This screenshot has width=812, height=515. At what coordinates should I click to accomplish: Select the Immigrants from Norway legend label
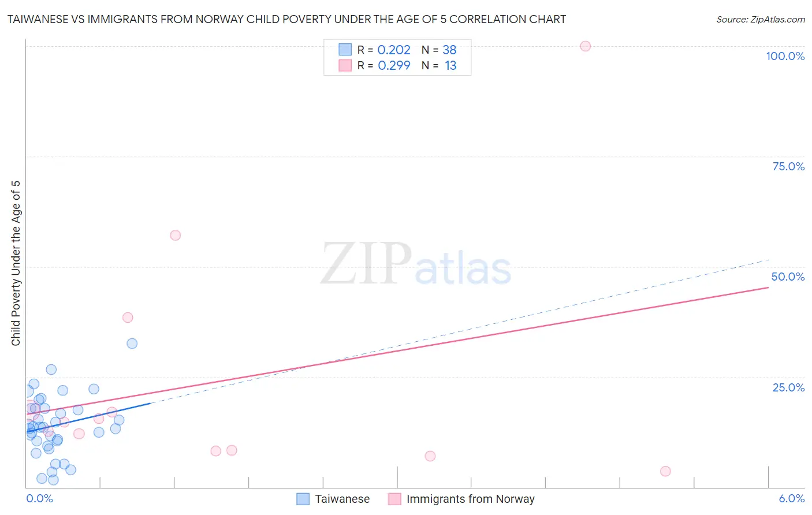coord(471,499)
